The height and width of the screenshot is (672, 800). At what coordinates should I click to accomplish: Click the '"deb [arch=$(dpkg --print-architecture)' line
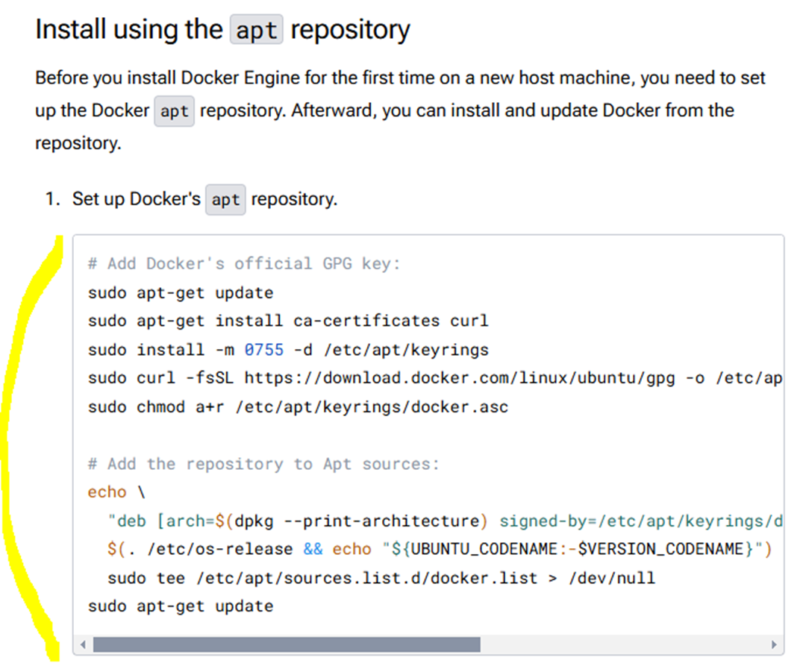point(445,521)
